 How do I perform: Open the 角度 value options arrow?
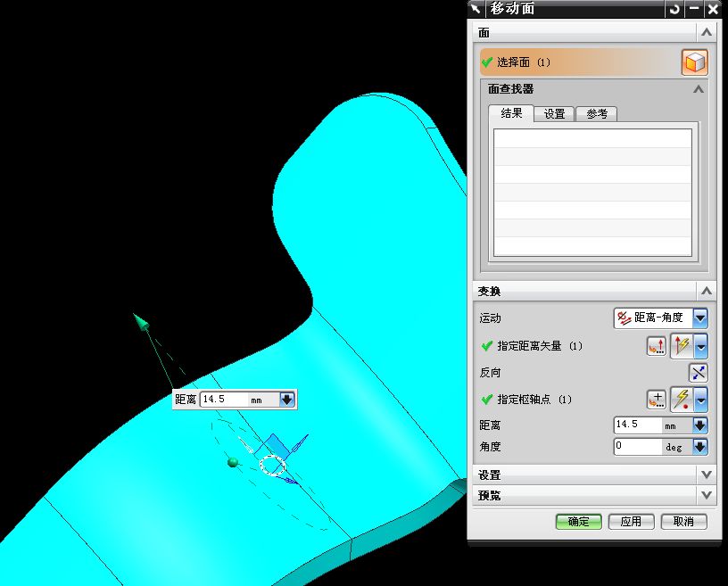pos(700,447)
